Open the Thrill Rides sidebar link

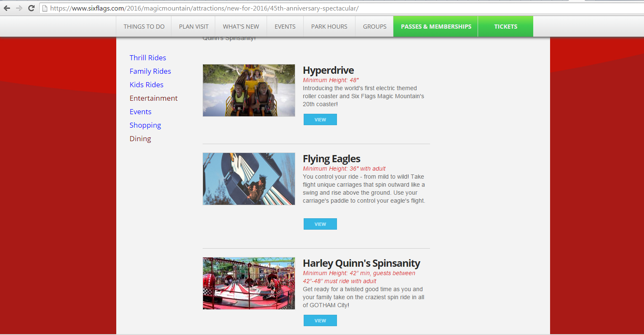[148, 58]
